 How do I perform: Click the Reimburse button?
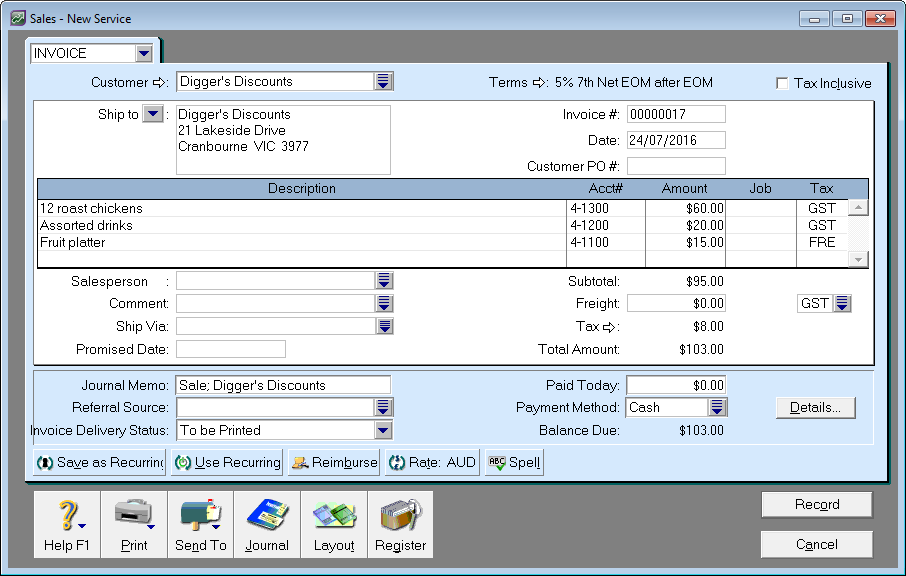334,463
